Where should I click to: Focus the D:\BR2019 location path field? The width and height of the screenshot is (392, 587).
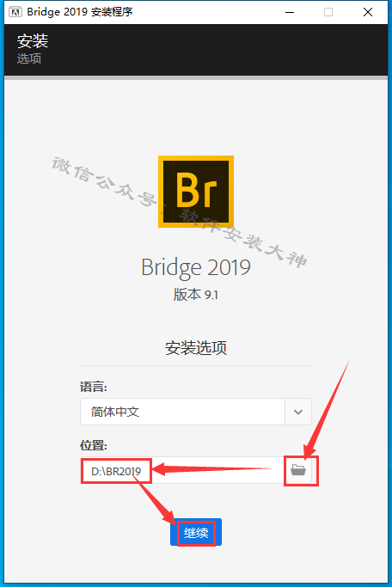[183, 470]
